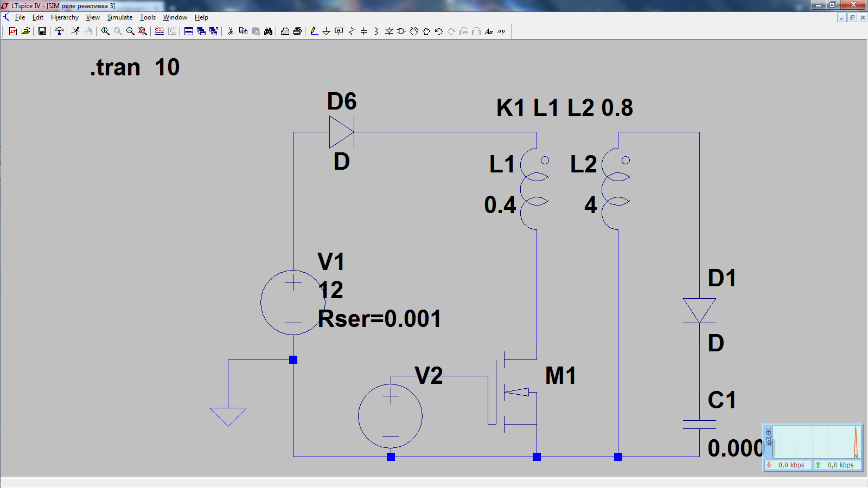
Task: Select the Diode placement tool
Action: tap(389, 31)
